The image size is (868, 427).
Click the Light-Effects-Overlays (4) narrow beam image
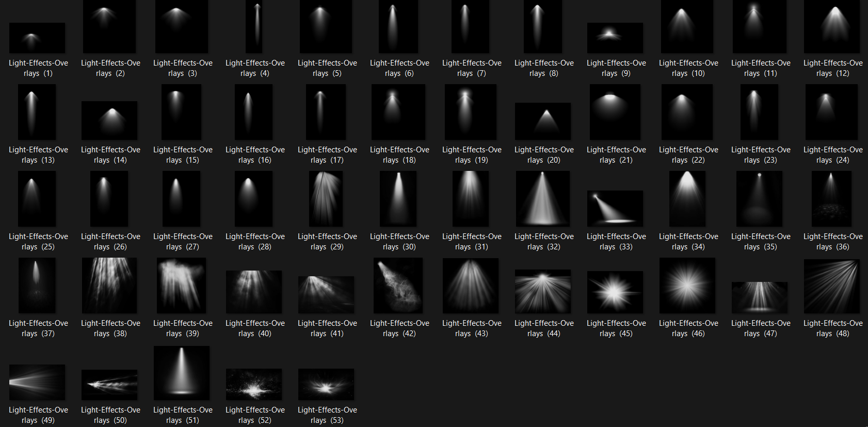point(254,26)
